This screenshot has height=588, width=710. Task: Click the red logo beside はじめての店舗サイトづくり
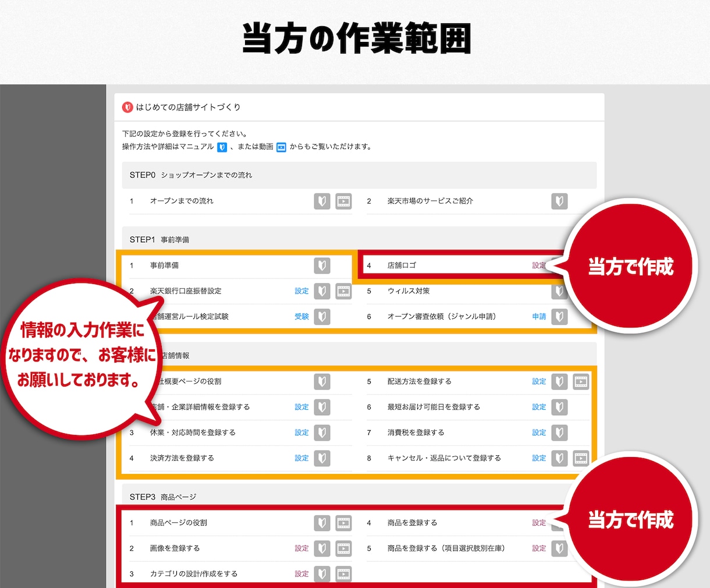pos(127,107)
